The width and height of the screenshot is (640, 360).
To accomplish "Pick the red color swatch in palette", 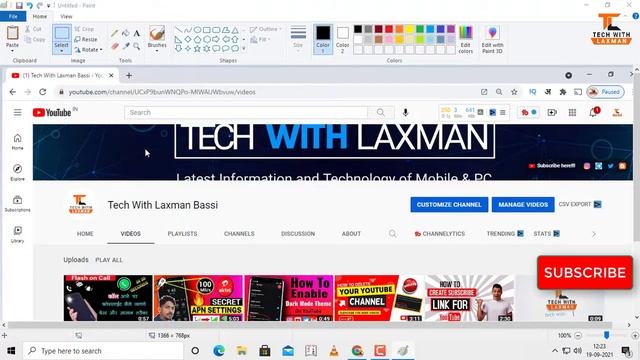I will [389, 29].
